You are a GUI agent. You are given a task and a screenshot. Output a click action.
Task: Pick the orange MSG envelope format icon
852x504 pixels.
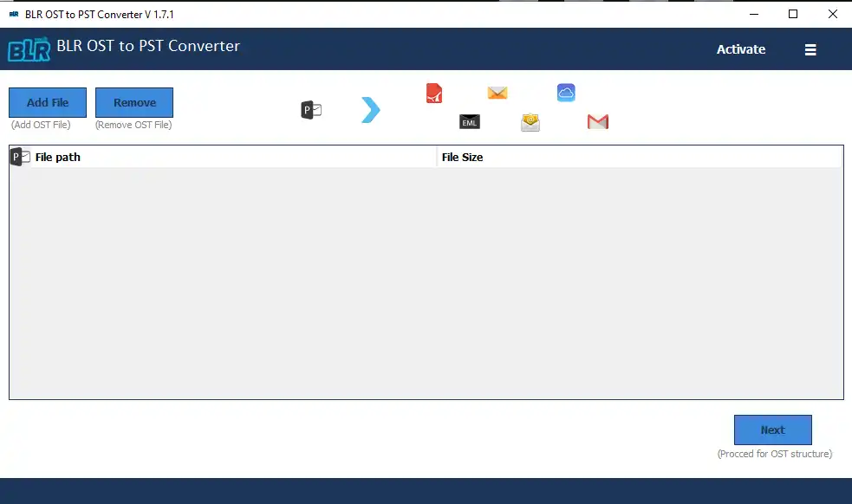[x=497, y=92]
